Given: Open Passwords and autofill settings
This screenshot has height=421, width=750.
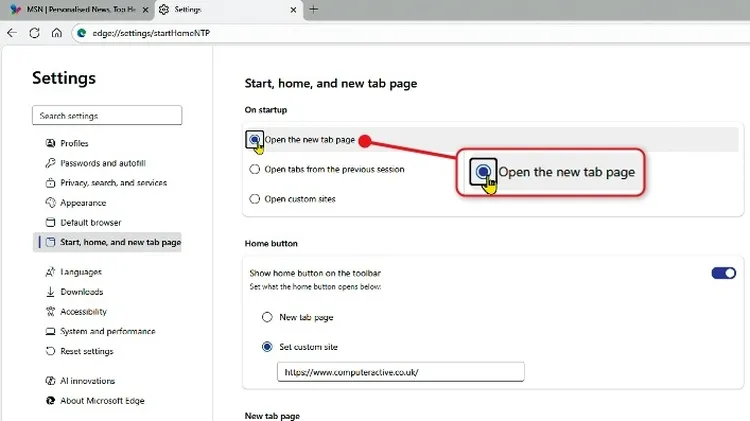Looking at the screenshot, I should [102, 163].
